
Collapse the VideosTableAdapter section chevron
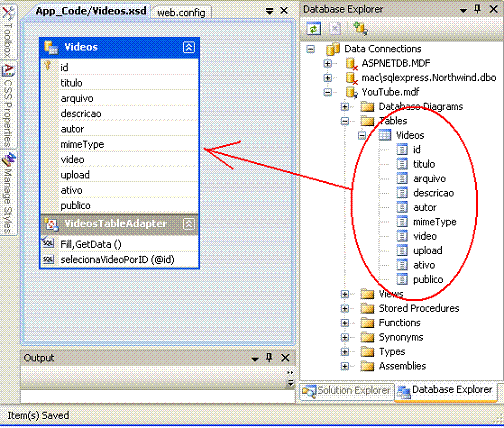[x=189, y=224]
